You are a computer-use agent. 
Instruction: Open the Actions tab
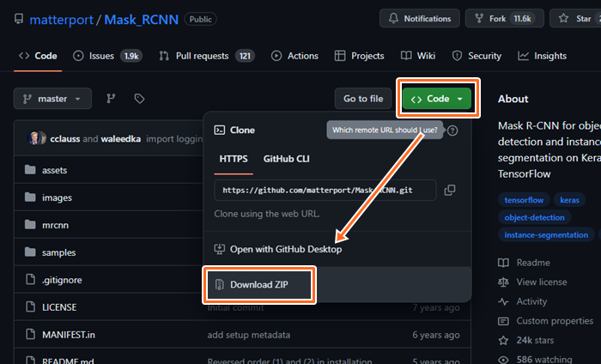(x=294, y=56)
